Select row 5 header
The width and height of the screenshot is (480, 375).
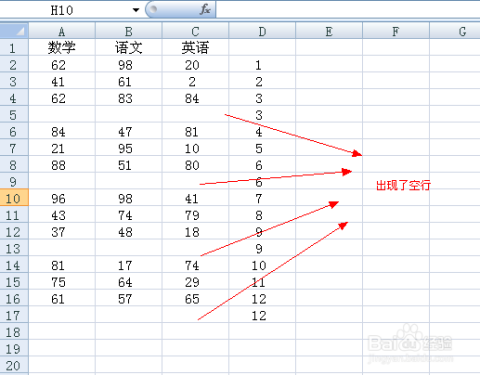tap(14, 114)
